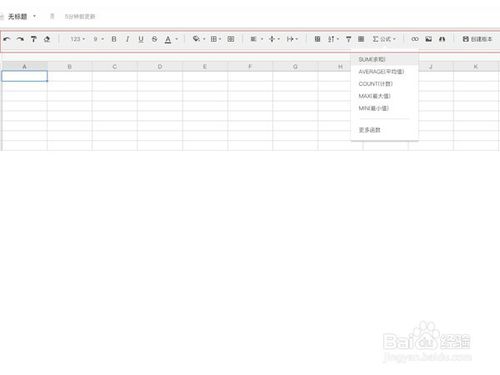Viewport: 500px width, 375px height.
Task: Select column G header
Action: 295,67
